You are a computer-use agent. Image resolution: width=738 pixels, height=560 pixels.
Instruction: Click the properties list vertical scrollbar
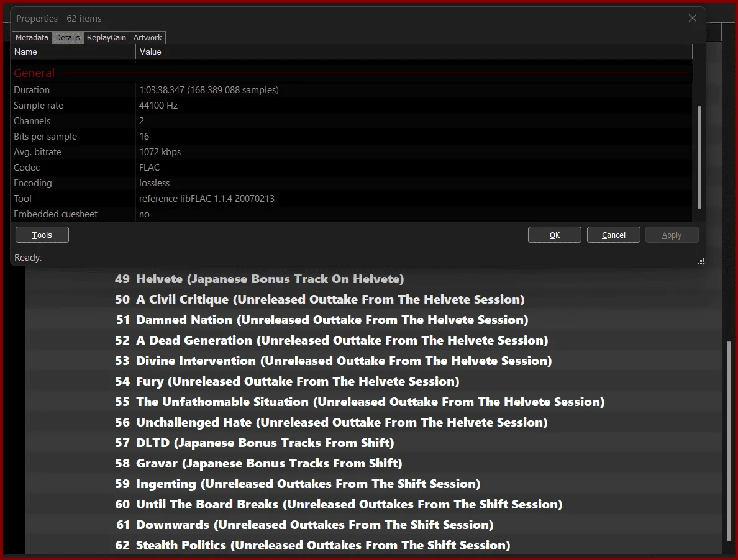point(699,157)
